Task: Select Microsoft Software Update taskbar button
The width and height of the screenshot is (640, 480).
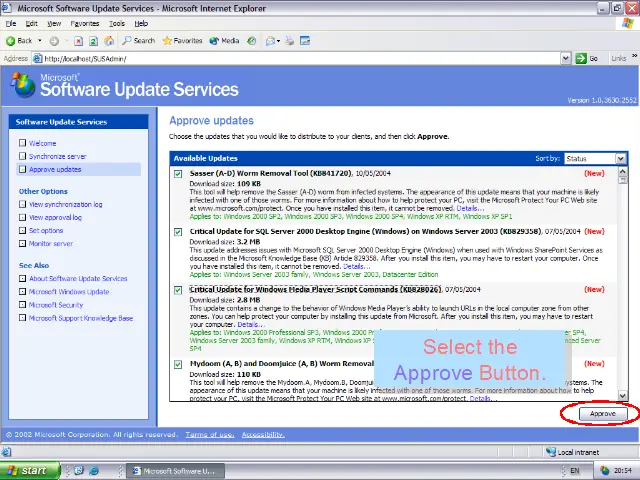Action: (176, 471)
